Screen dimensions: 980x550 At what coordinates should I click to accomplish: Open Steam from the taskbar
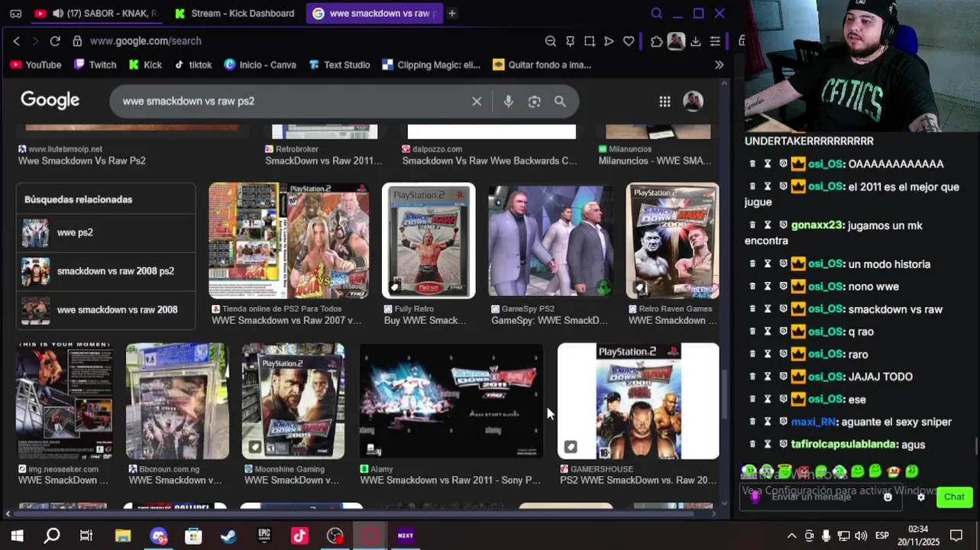coord(228,535)
